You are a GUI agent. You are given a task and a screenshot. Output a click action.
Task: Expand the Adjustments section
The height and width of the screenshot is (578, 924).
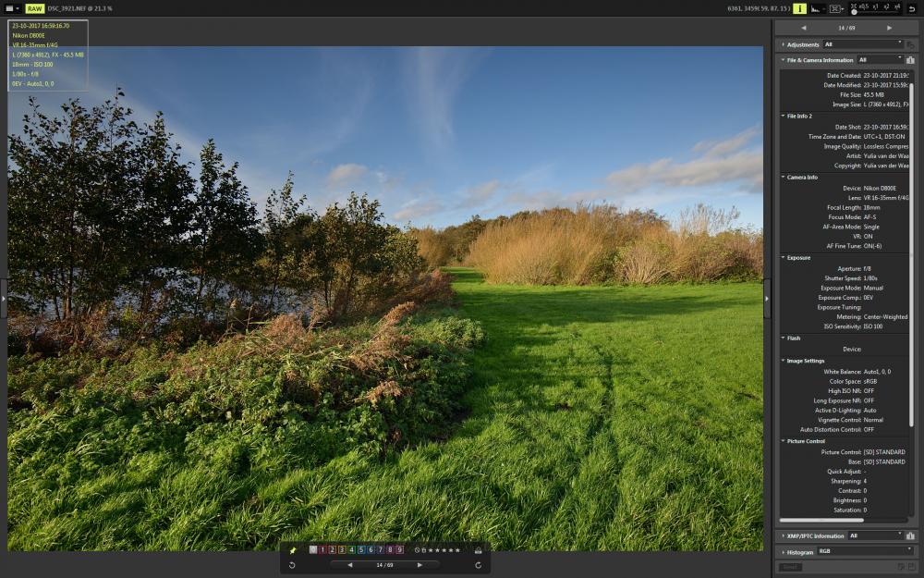pyautogui.click(x=784, y=44)
